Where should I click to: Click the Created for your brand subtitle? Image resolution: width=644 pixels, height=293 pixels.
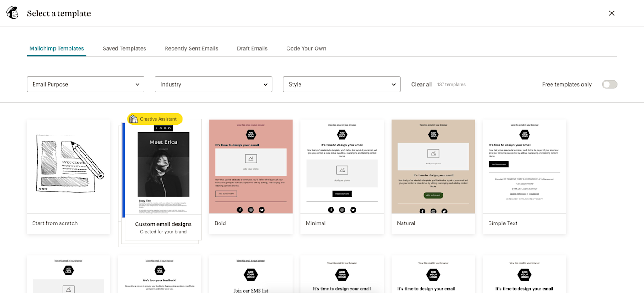pyautogui.click(x=163, y=232)
